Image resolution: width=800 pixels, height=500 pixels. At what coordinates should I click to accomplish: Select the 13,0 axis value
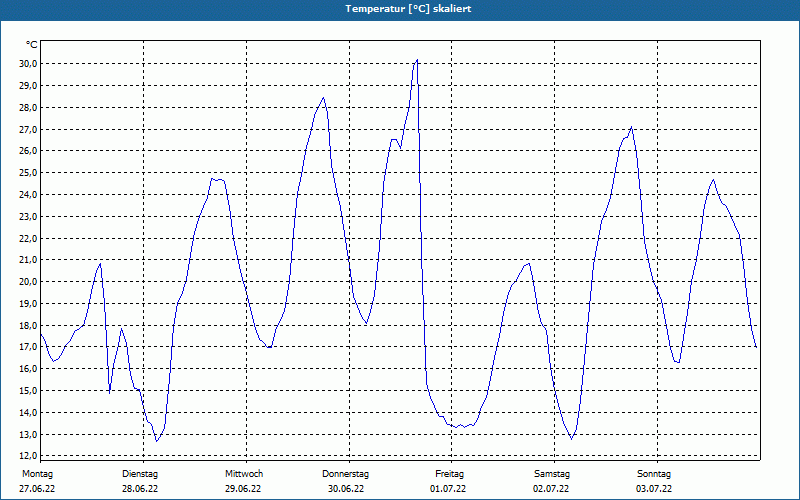click(27, 435)
